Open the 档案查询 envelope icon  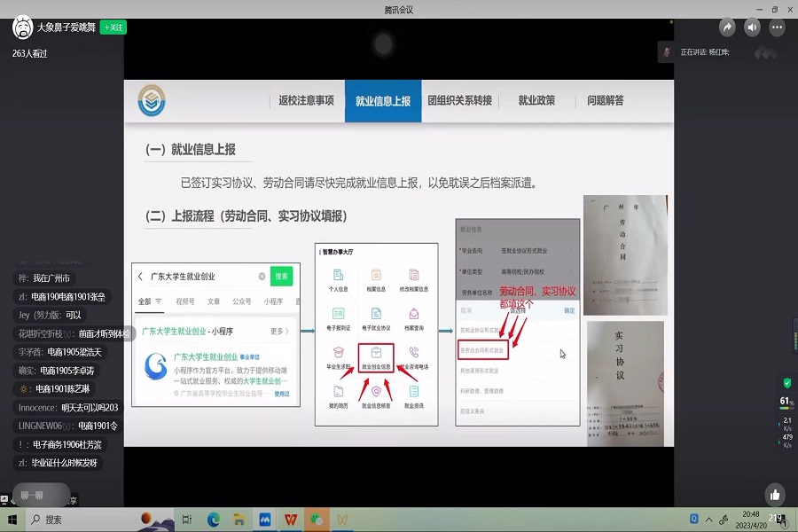(412, 315)
